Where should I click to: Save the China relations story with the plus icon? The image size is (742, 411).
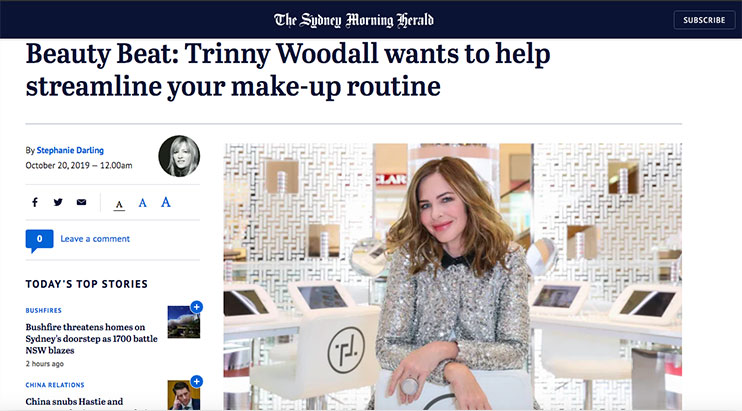coord(196,381)
